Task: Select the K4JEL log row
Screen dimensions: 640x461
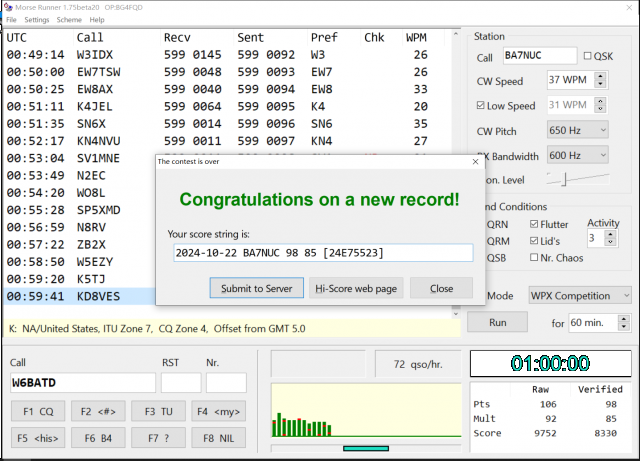Action: [227, 107]
